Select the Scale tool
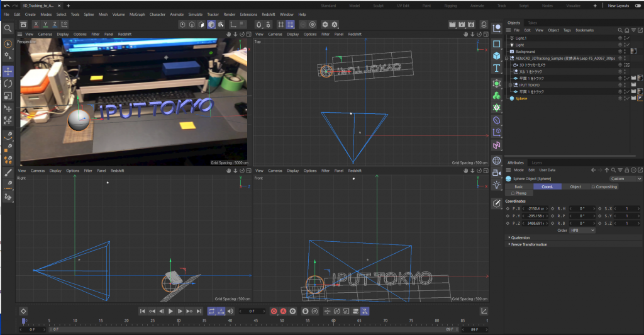644x335 pixels. (x=8, y=96)
